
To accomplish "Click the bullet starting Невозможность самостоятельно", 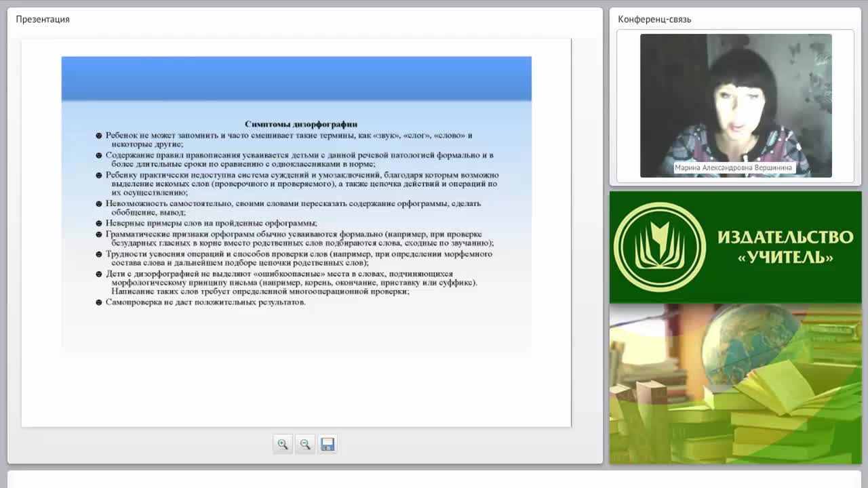I will 289,208.
